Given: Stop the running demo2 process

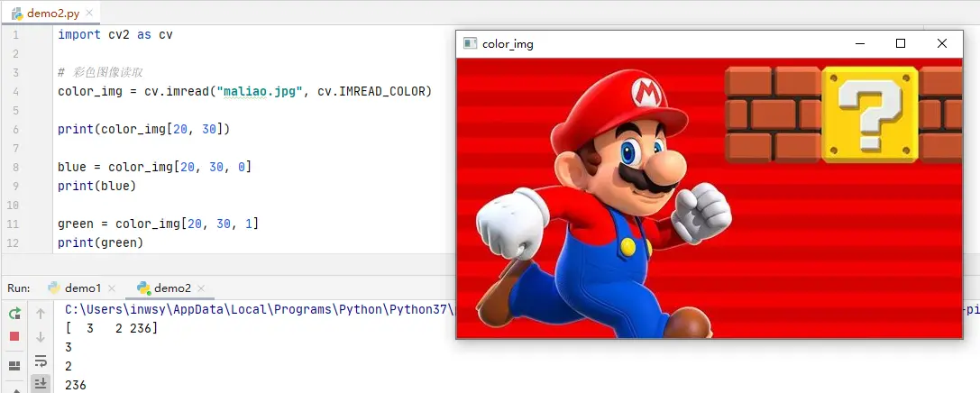Looking at the screenshot, I should coord(14,337).
